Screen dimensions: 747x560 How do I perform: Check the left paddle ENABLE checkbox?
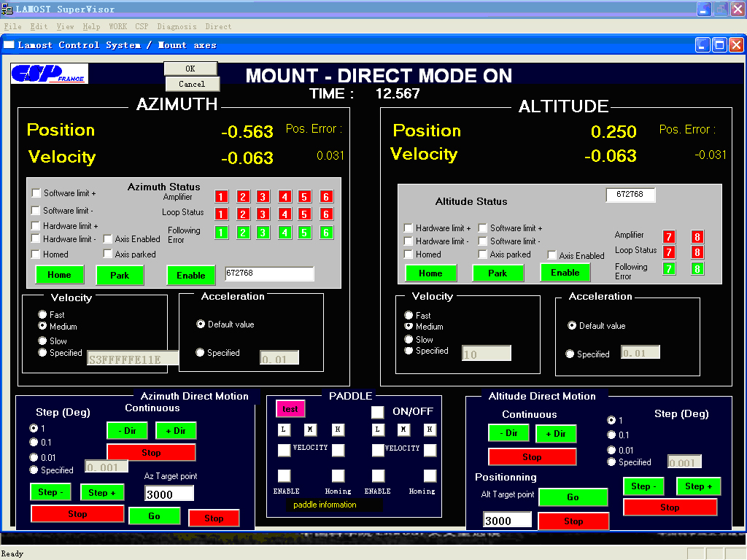[x=284, y=475]
